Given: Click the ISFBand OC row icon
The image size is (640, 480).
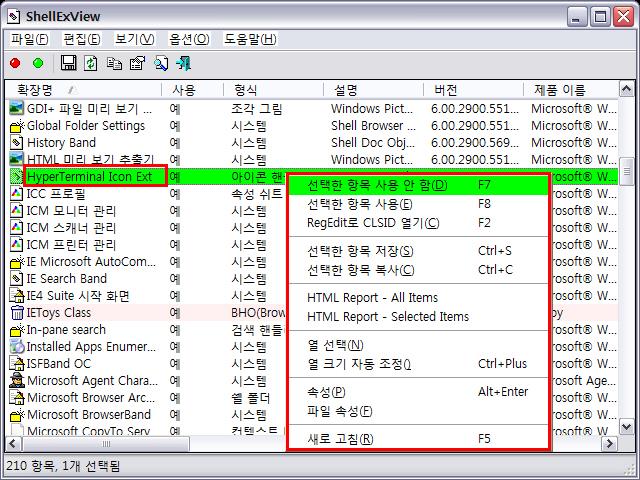Looking at the screenshot, I should (16, 364).
